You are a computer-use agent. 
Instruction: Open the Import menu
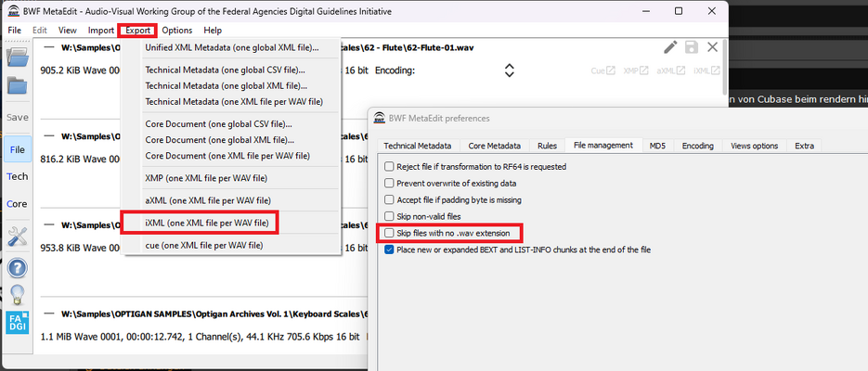(101, 31)
